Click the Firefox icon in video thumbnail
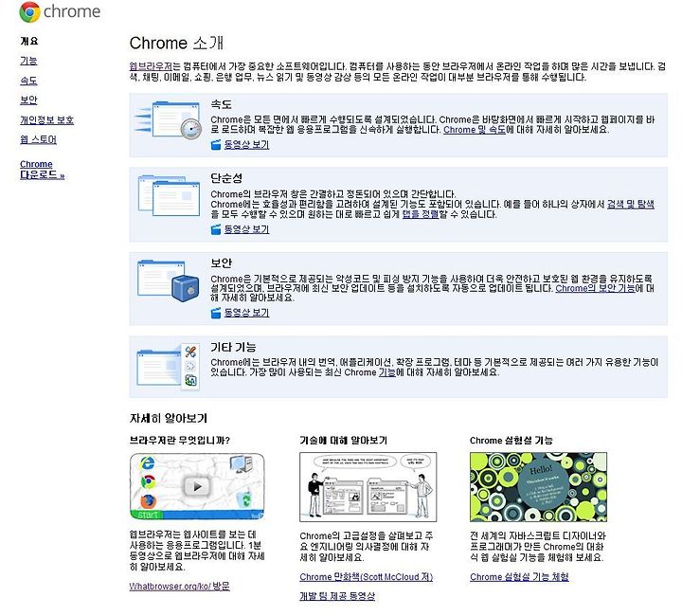 click(x=149, y=501)
